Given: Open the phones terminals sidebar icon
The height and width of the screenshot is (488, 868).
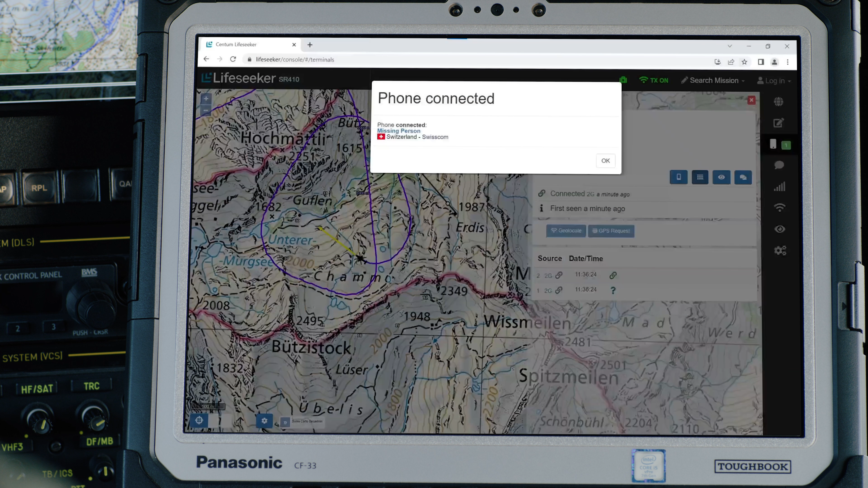Looking at the screenshot, I should click(773, 144).
